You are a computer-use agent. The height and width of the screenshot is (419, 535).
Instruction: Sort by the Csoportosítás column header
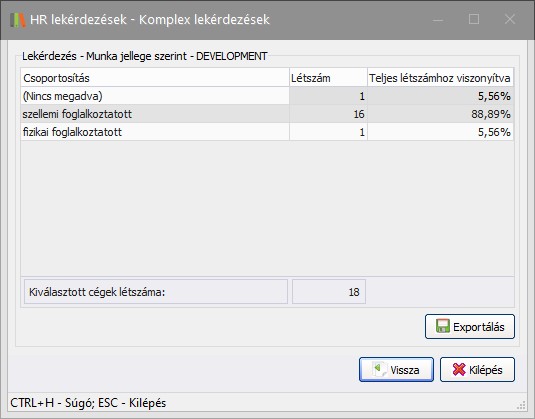155,78
